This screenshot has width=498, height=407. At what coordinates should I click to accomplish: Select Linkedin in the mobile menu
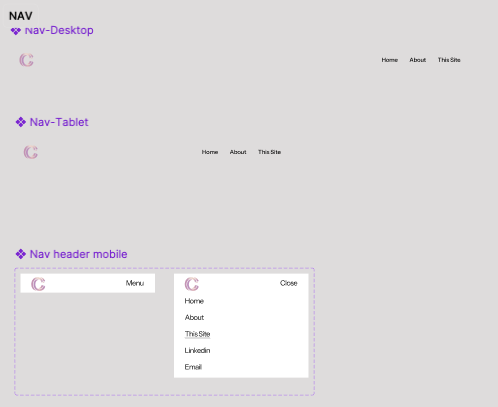[197, 350]
